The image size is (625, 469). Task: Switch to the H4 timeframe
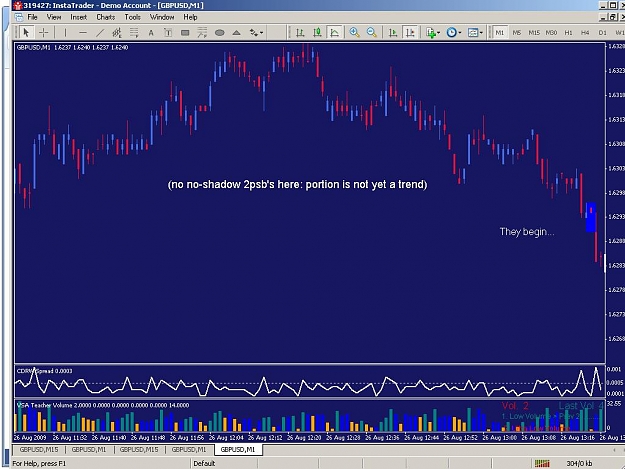tap(585, 33)
